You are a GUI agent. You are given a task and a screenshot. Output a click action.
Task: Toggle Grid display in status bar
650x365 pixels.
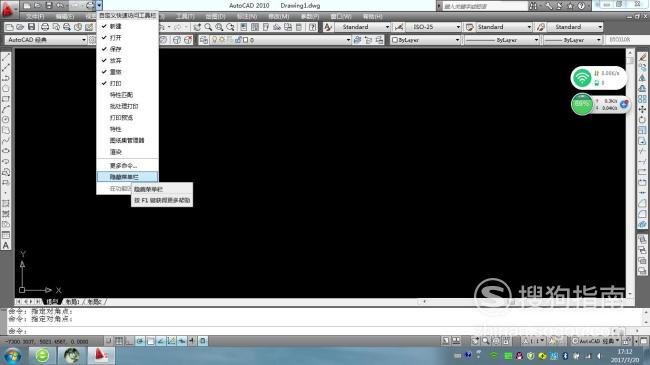(x=119, y=341)
